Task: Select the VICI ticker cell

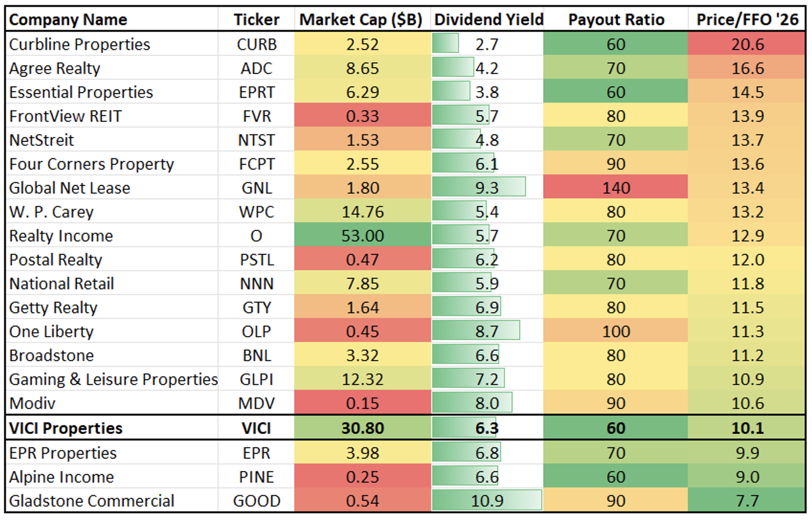Action: [x=256, y=428]
